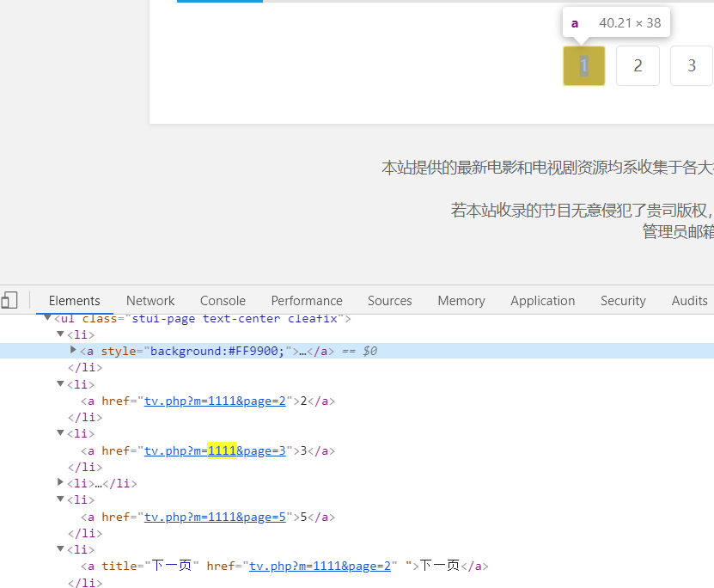Collapse the li containing page=2 link
Screen dimensions: 714x588
pos(60,383)
